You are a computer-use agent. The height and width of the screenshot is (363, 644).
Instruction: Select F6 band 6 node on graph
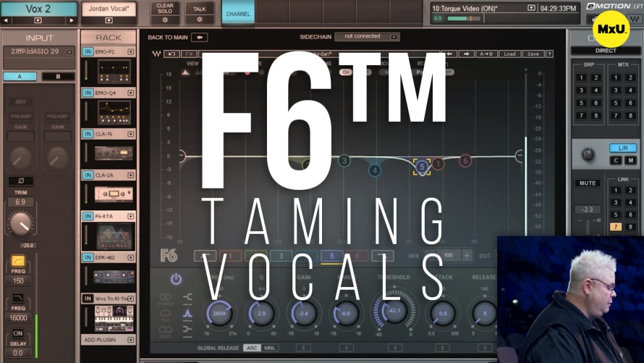[x=465, y=161]
